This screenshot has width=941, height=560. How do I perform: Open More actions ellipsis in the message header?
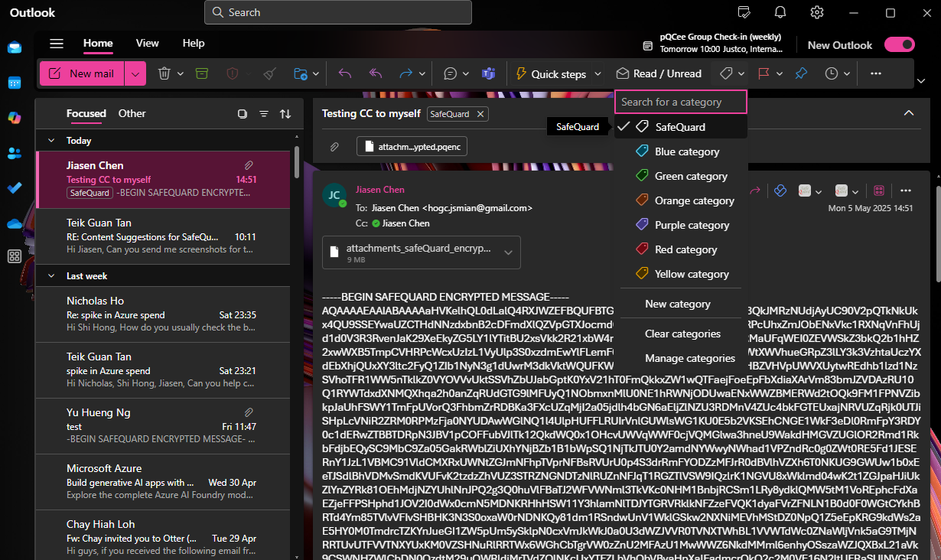[x=906, y=190]
